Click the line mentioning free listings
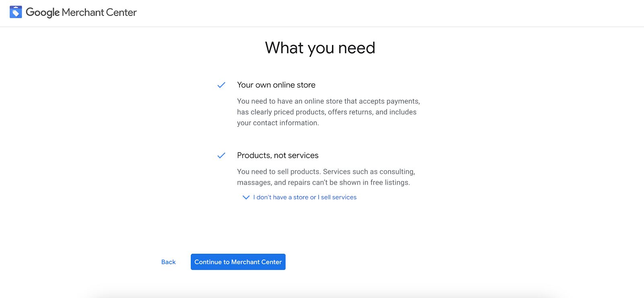This screenshot has height=298, width=644. coord(323,183)
